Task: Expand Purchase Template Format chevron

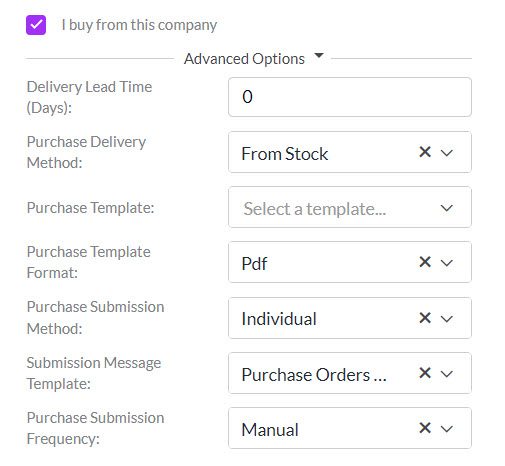Action: coord(446,263)
